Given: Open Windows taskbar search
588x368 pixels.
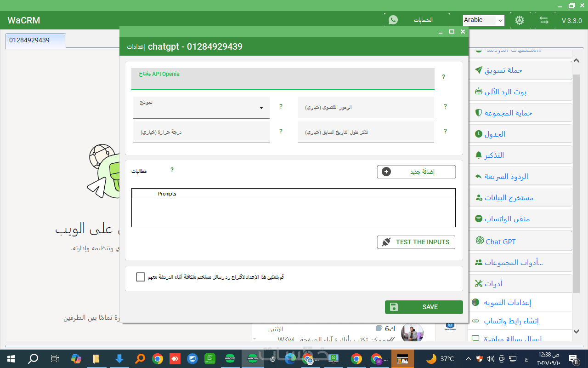Looking at the screenshot, I should pos(33,358).
